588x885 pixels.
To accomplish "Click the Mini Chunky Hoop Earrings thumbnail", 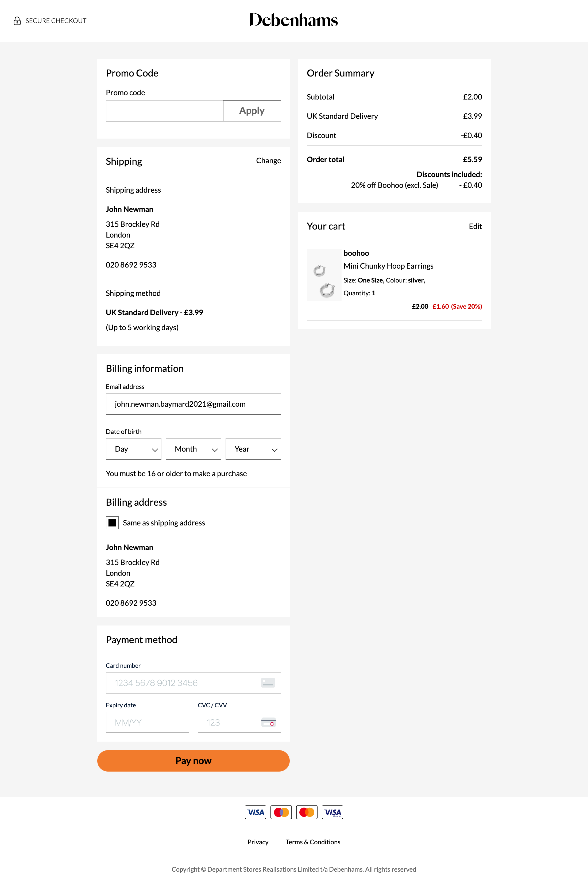I will (x=324, y=274).
